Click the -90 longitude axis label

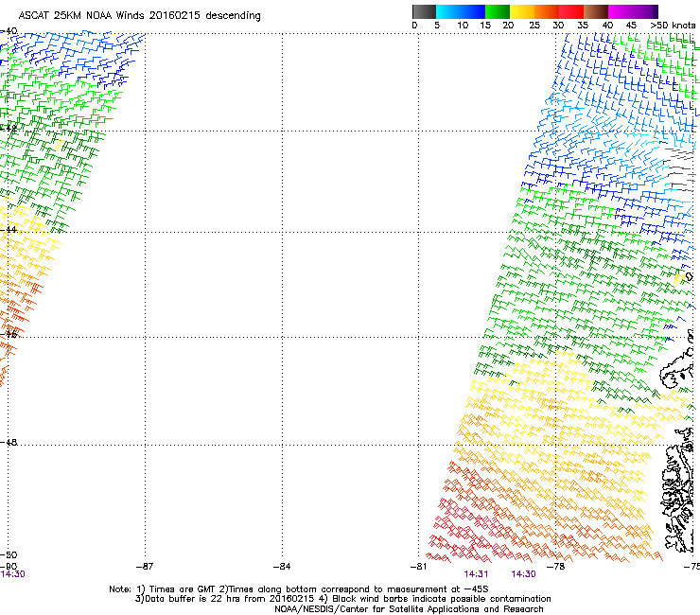[9, 567]
